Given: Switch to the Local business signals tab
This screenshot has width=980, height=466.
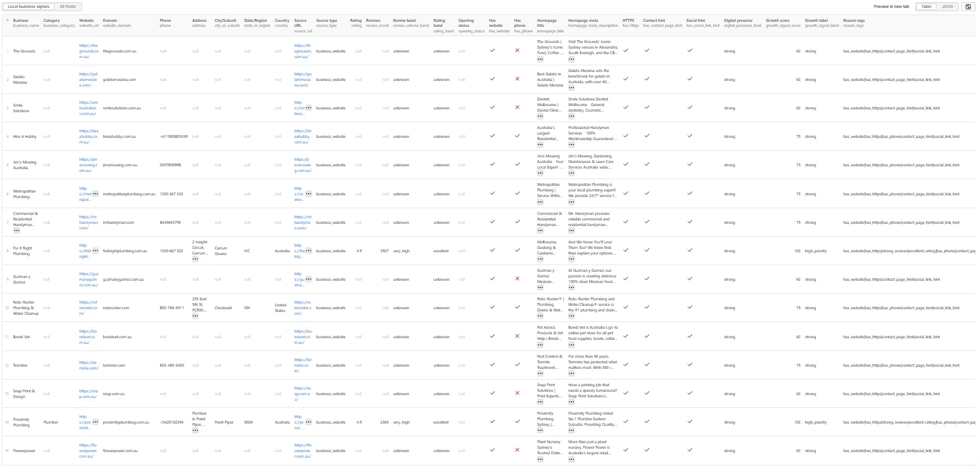Looking at the screenshot, I should pos(28,7).
